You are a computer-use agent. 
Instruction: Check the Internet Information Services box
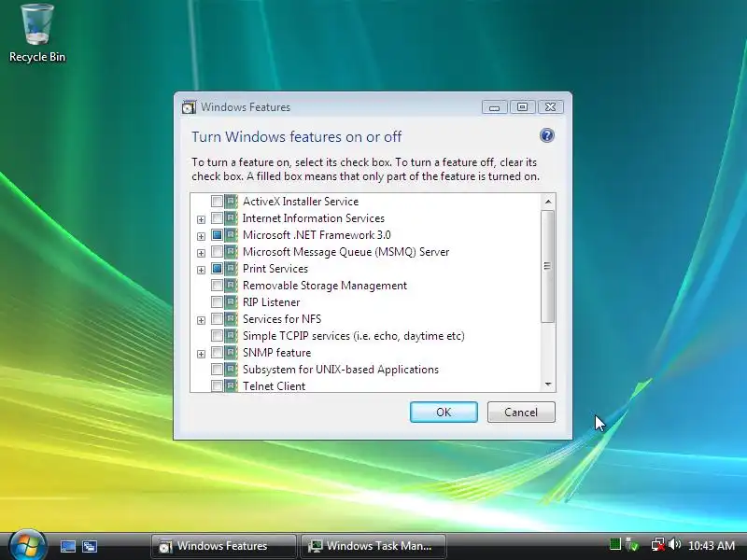[217, 218]
